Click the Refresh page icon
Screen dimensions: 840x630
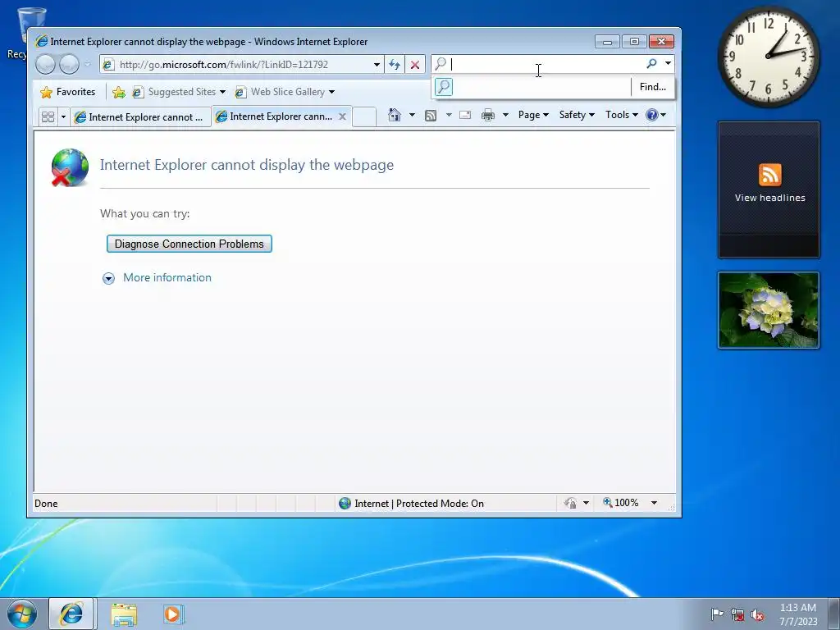tap(395, 65)
